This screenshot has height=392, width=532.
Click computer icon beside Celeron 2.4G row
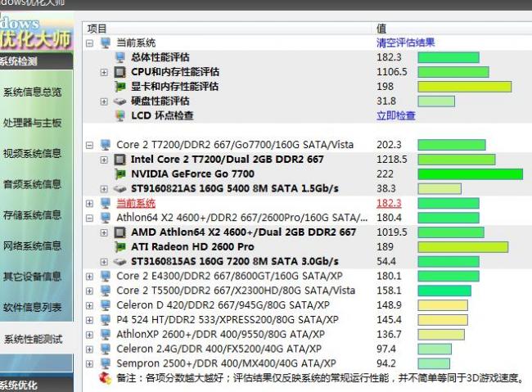point(106,349)
